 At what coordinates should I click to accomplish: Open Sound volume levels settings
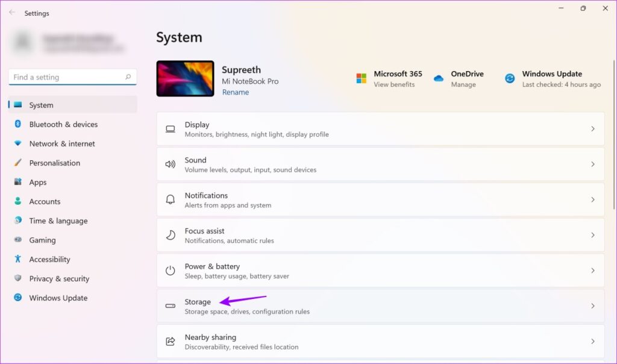click(381, 165)
